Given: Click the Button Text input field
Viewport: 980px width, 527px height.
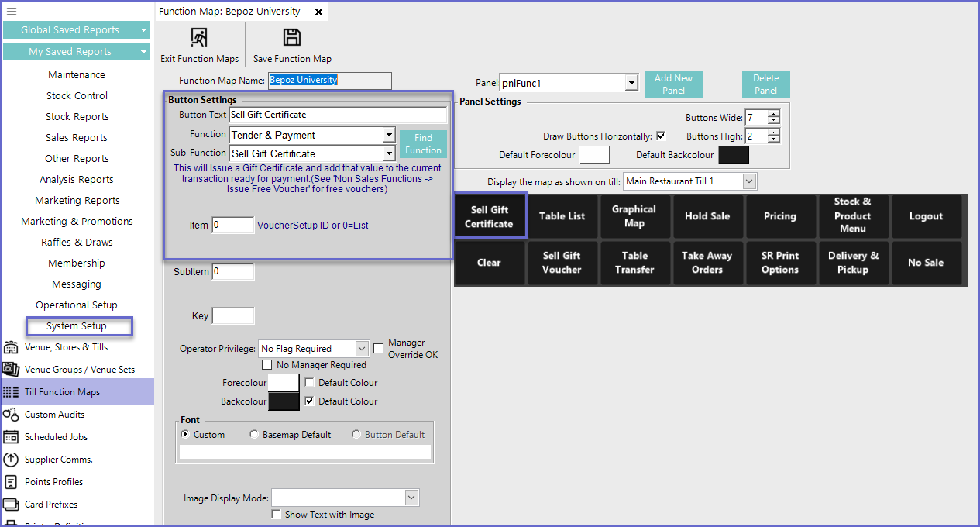Looking at the screenshot, I should tap(338, 115).
